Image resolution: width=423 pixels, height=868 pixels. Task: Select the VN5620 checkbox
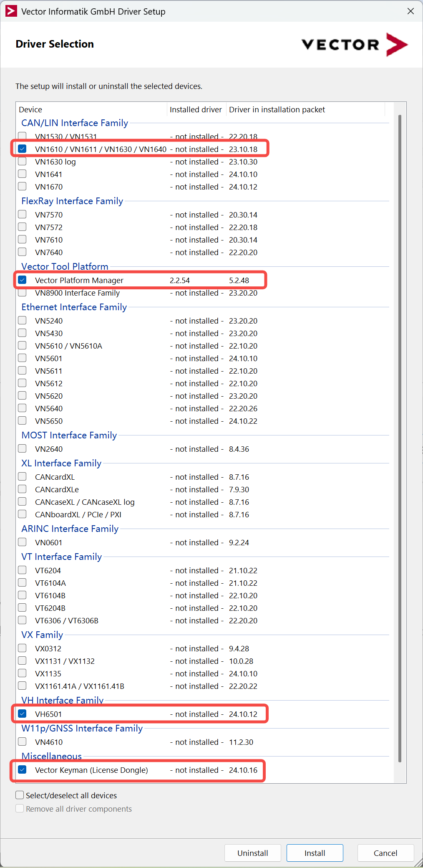[x=23, y=395]
